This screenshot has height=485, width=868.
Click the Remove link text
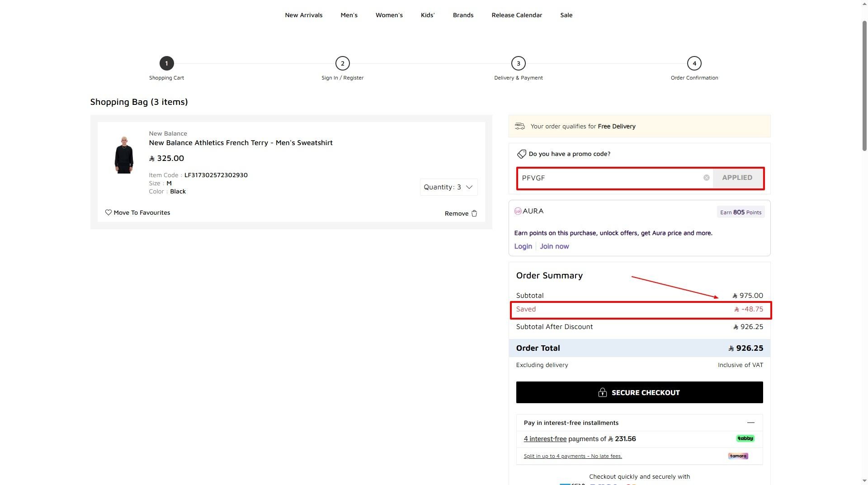456,213
